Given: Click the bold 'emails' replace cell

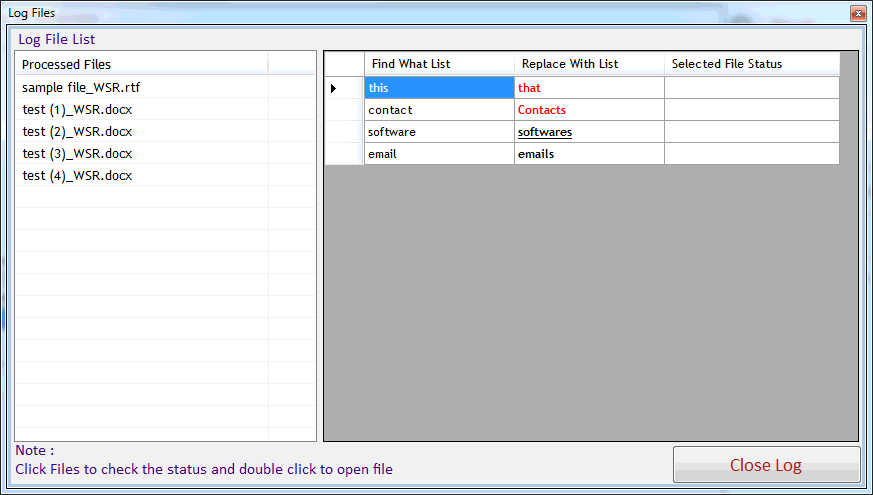Looking at the screenshot, I should [x=590, y=154].
